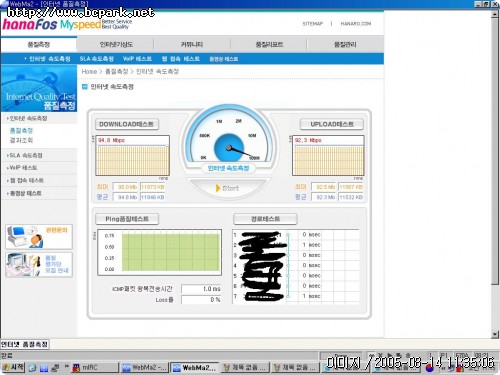Click the Internet Quality Test sidebar header image

39,88
